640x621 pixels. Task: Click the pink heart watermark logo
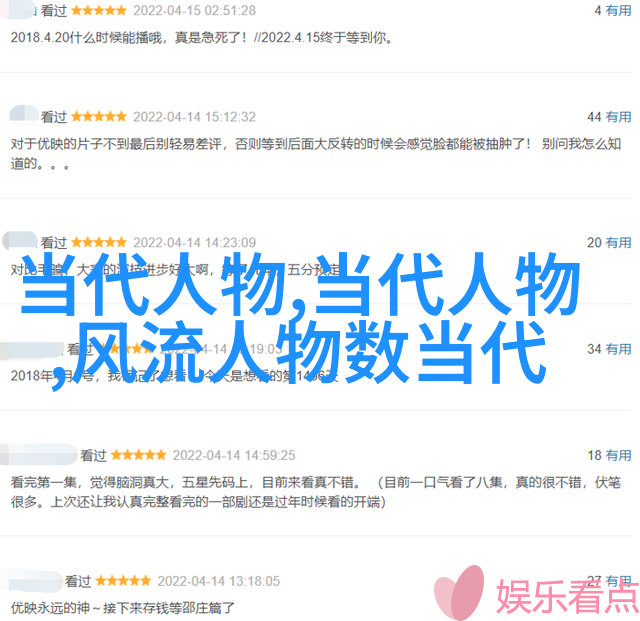click(460, 593)
